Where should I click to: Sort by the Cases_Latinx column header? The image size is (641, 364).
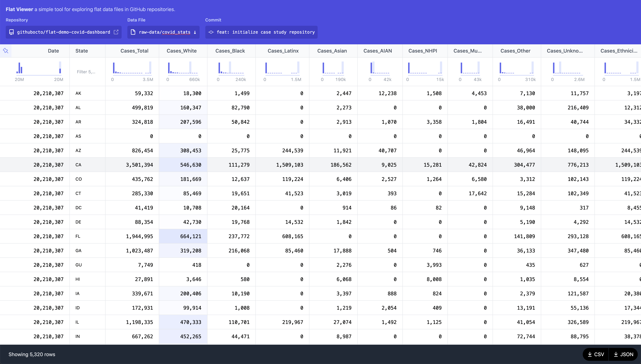[x=283, y=51]
